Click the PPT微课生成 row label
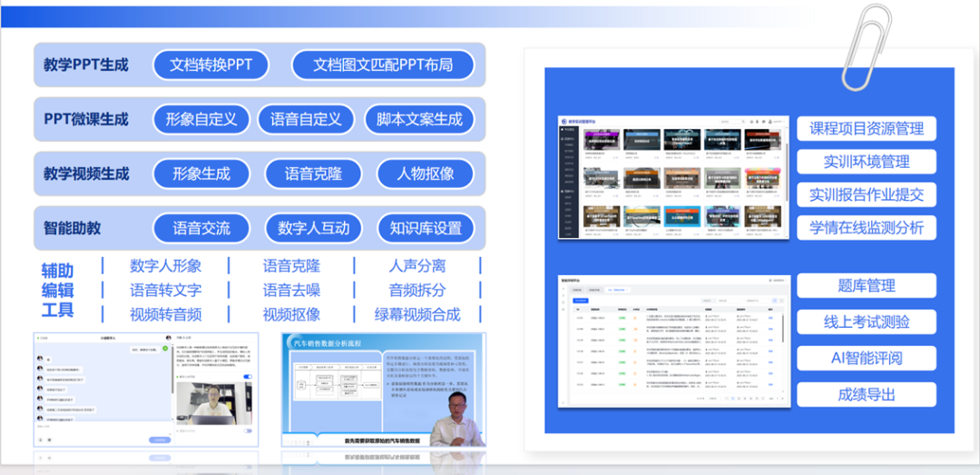Image resolution: width=980 pixels, height=475 pixels. (x=86, y=119)
